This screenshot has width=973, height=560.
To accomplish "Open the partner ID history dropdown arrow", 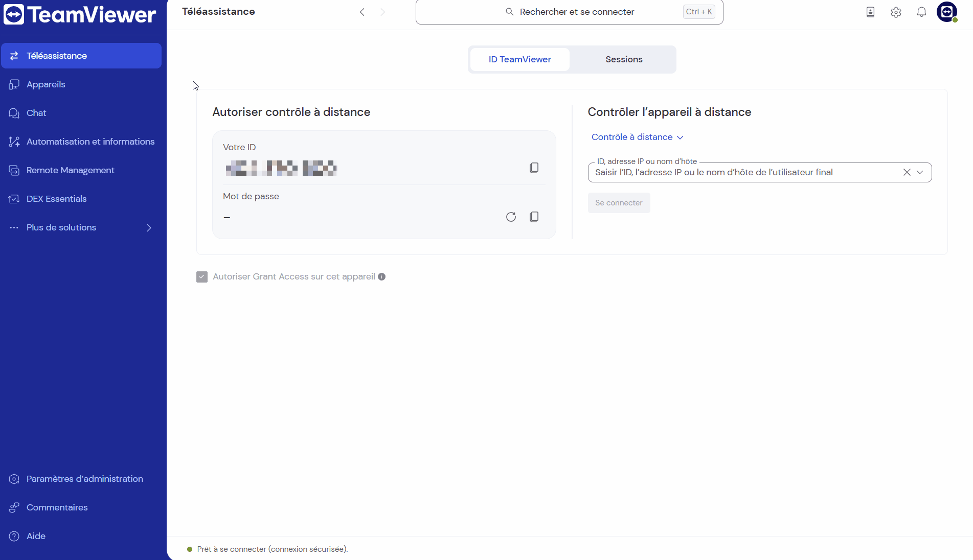I will tap(920, 172).
